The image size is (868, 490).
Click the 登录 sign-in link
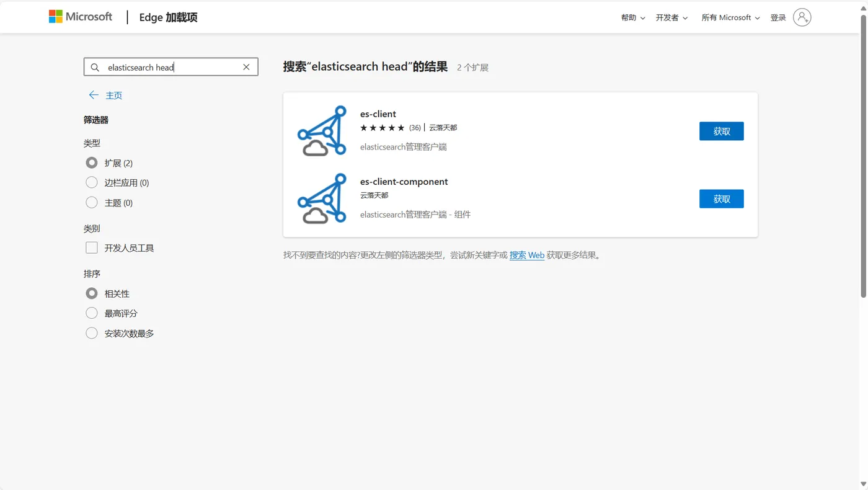778,17
